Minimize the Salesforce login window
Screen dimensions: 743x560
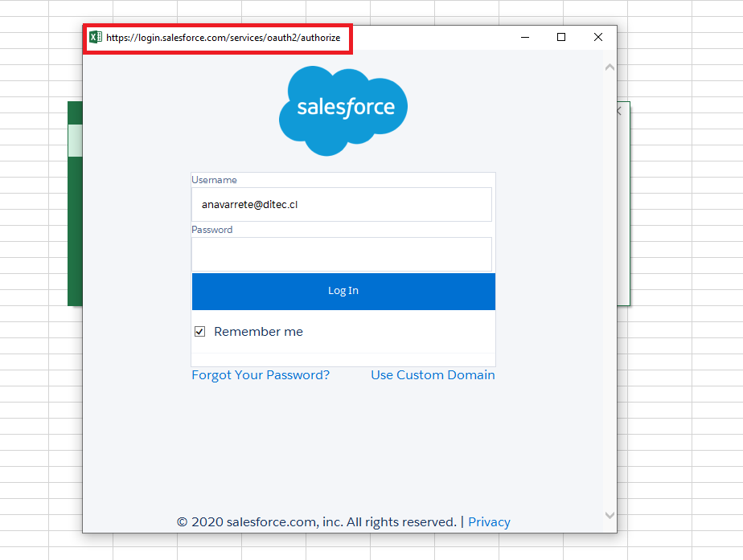pos(525,38)
